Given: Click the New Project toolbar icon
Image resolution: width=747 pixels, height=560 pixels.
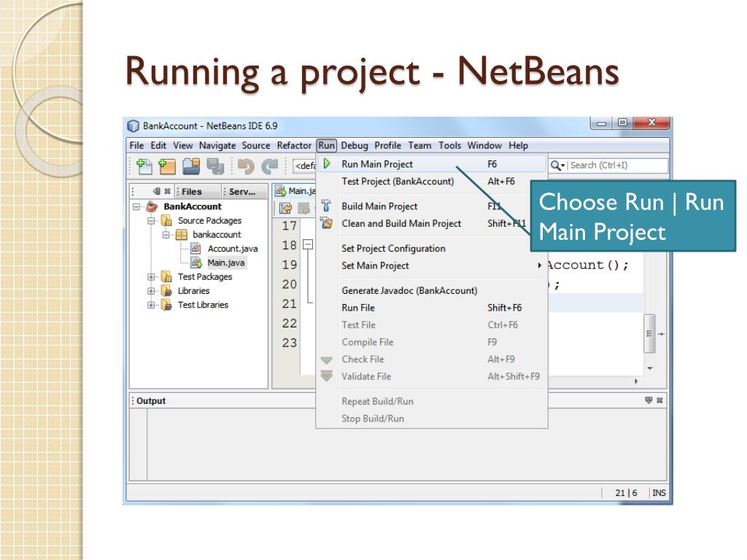Looking at the screenshot, I should 167,166.
